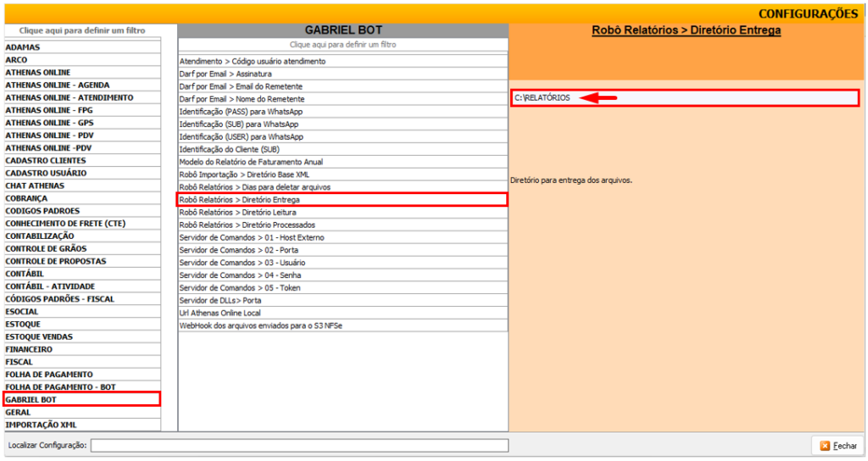Screen dimensions: 868x461
Task: Click Modelo do Relatório de Faturamento Anual
Action: (342, 162)
